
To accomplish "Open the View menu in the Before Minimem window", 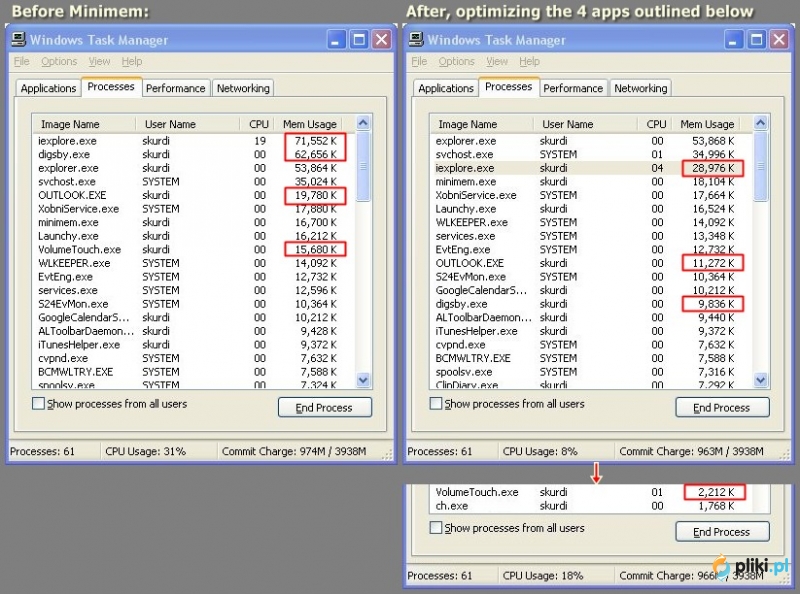I will coord(99,61).
